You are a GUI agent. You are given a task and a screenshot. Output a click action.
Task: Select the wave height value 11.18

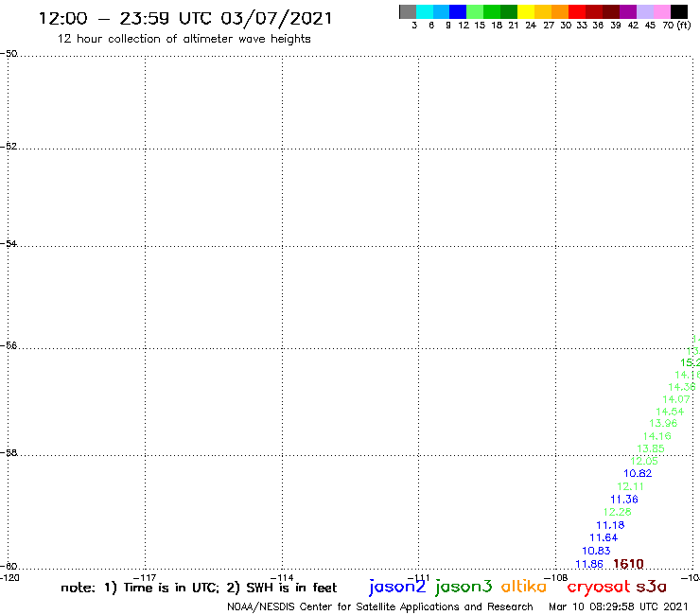click(x=610, y=525)
